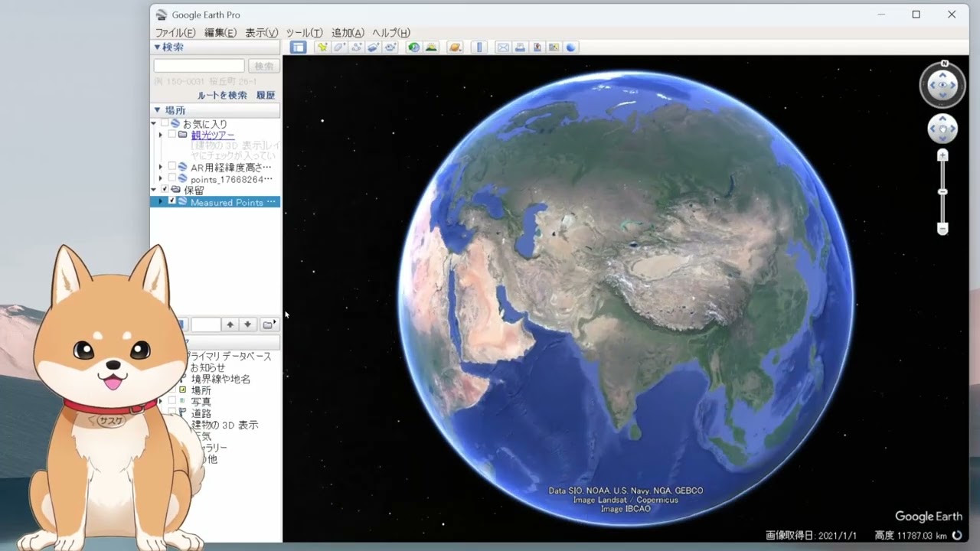Click the move joystick hand control
980x551 pixels.
tap(942, 129)
